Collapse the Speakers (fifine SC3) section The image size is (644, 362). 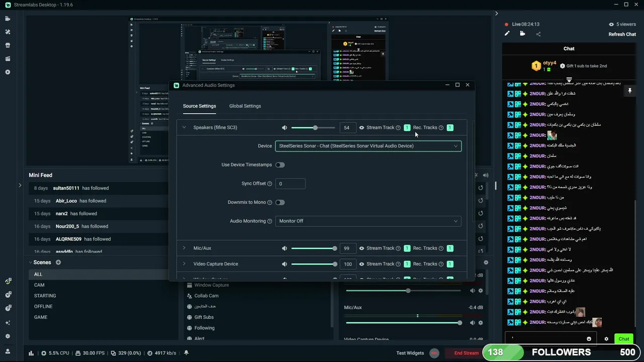184,128
